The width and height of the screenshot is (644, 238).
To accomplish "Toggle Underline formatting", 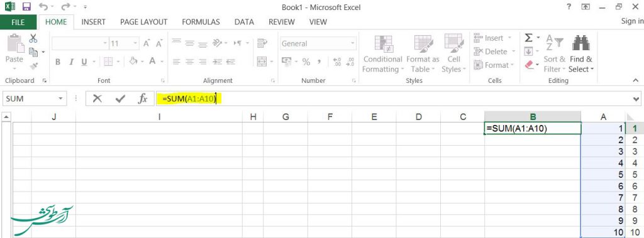I will (84, 62).
